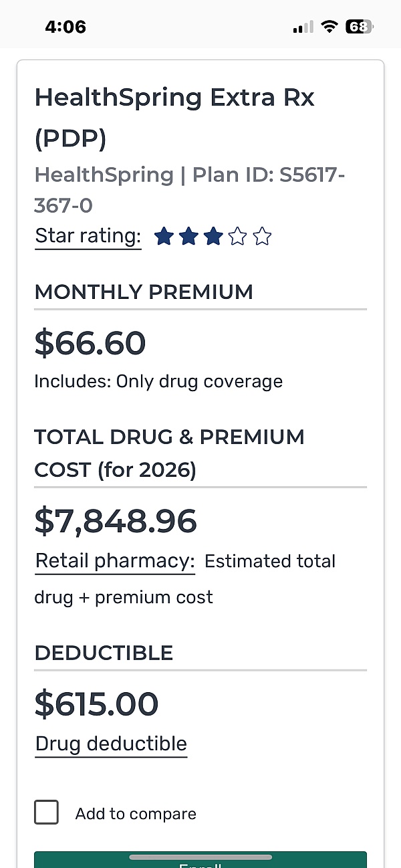Viewport: 401px width, 868px height.
Task: Open the Star rating explanation link
Action: click(x=88, y=236)
